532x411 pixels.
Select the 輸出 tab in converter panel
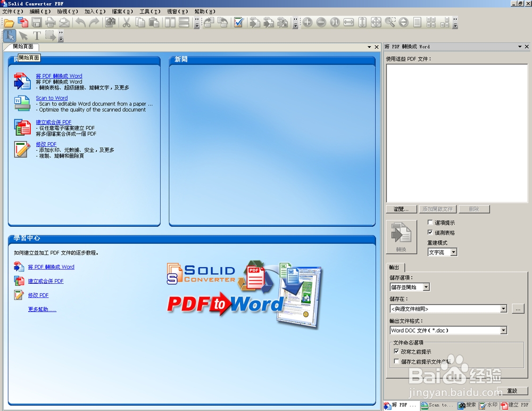tap(395, 267)
